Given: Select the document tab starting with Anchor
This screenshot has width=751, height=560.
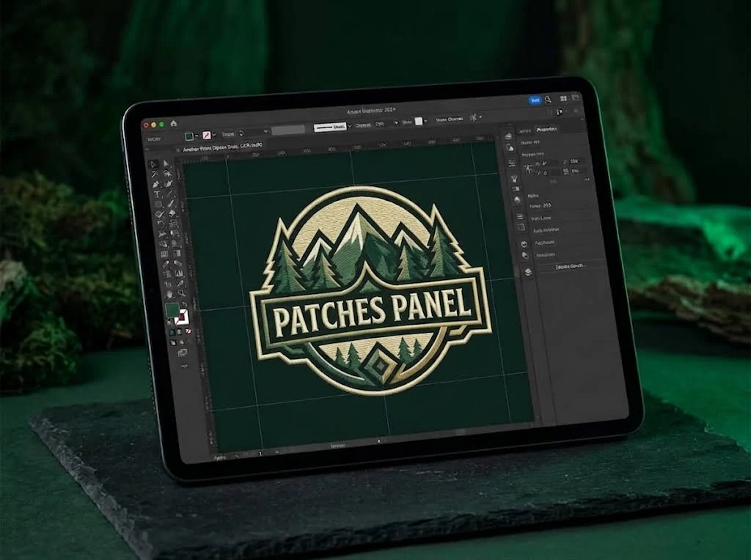Looking at the screenshot, I should (x=223, y=146).
